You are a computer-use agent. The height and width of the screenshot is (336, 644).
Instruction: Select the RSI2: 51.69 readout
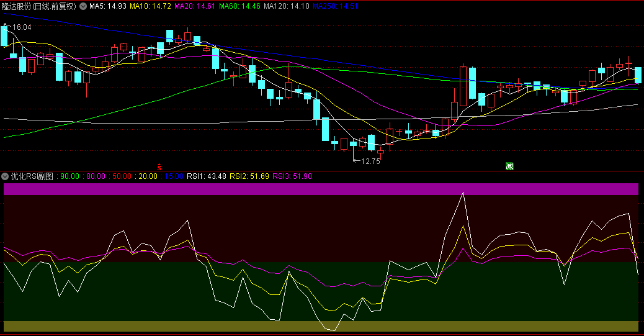click(x=249, y=176)
